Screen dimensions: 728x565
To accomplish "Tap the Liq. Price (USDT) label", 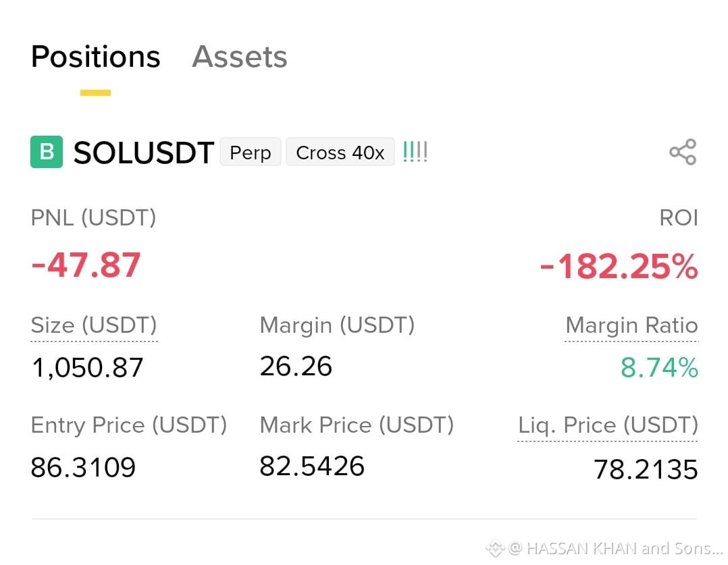I will 608,425.
